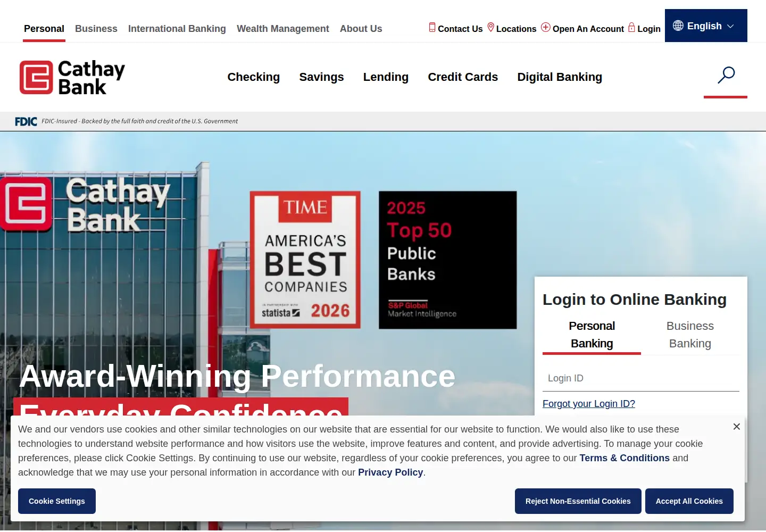Click Reject Non-Essential Cookies
766x532 pixels.
578,501
